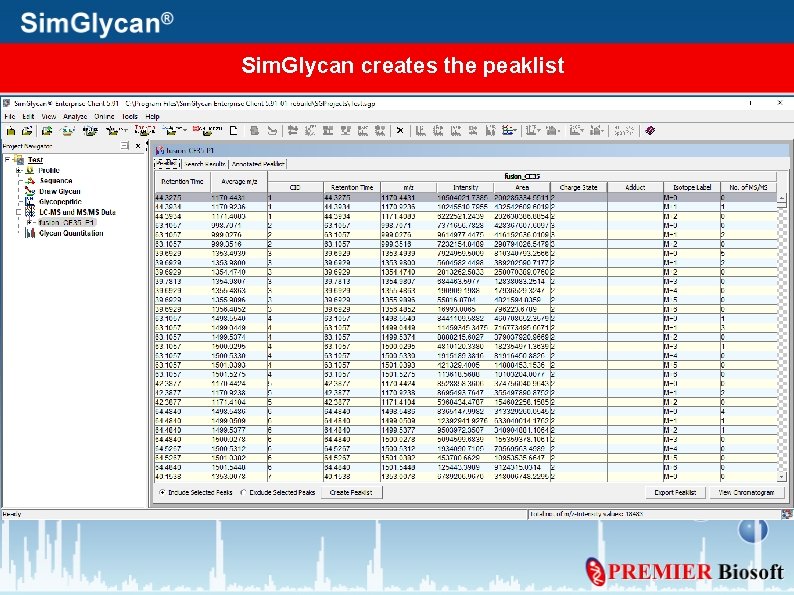The image size is (794, 595).
Task: Click the status bar icon at bottom right
Action: click(x=786, y=514)
